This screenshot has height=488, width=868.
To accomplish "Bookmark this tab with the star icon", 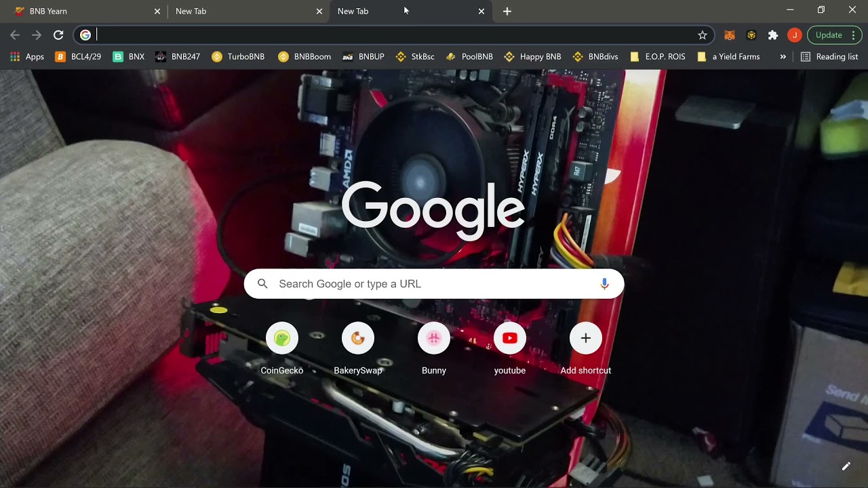I will point(703,35).
